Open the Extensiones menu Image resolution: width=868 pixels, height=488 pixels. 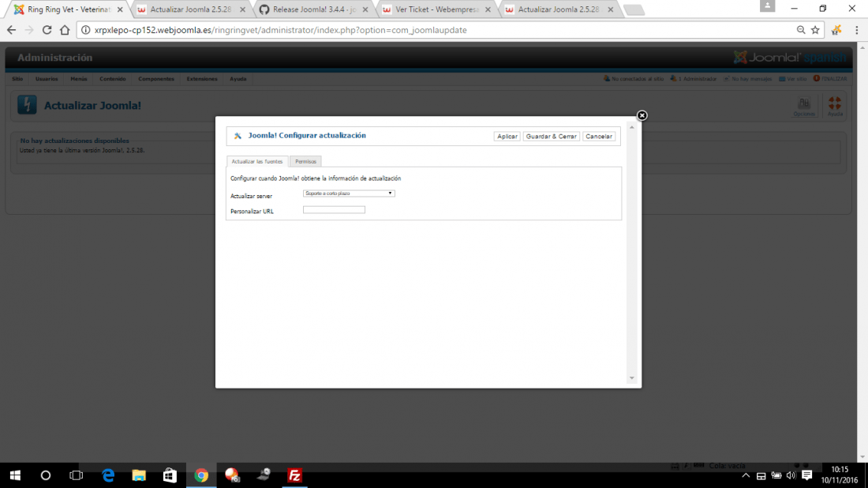pos(202,79)
